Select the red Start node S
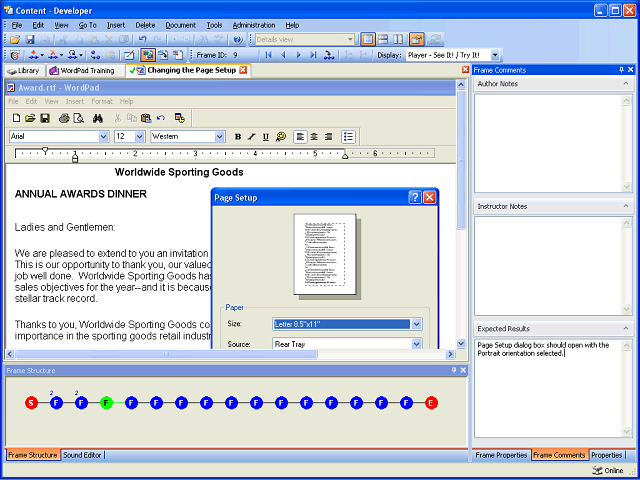The image size is (640, 480). [x=31, y=403]
